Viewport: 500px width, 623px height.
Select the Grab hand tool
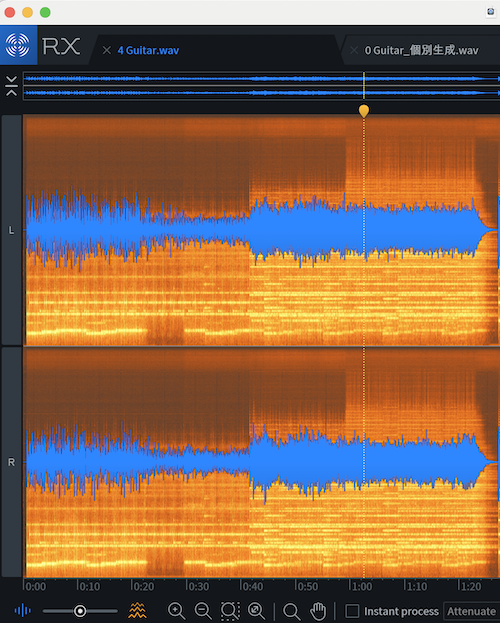[318, 611]
